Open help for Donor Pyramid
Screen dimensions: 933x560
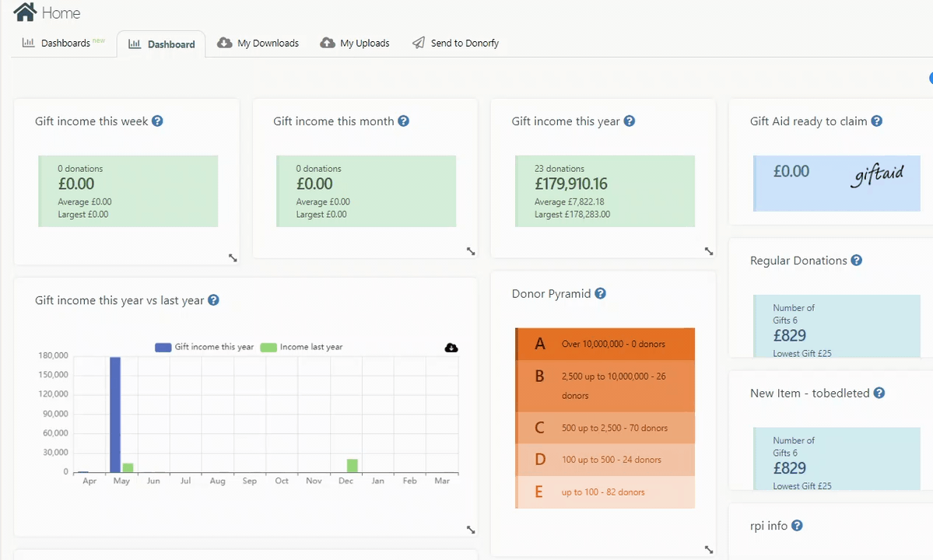601,293
